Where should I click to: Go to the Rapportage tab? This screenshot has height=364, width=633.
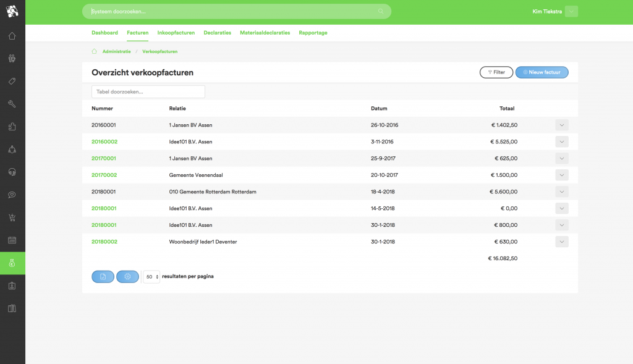point(313,33)
